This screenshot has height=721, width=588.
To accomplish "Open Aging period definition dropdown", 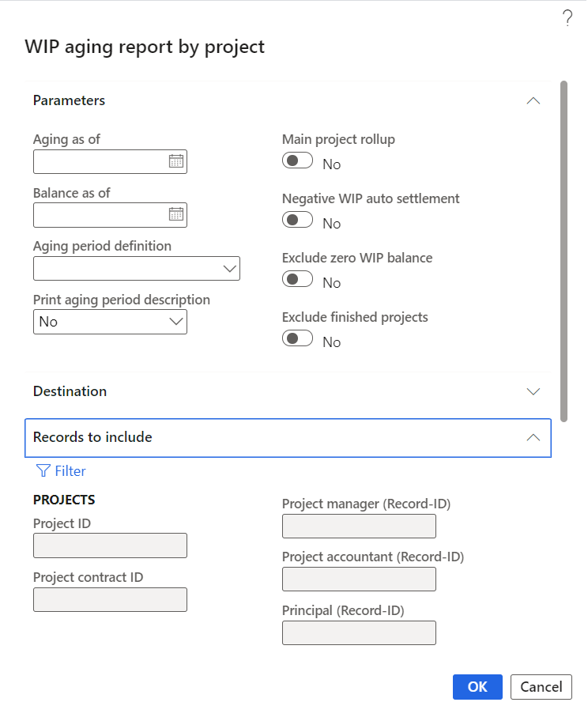I will 230,269.
